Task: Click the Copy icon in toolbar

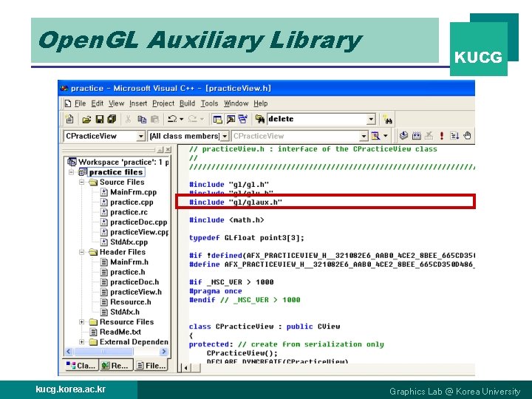Action: 142,119
